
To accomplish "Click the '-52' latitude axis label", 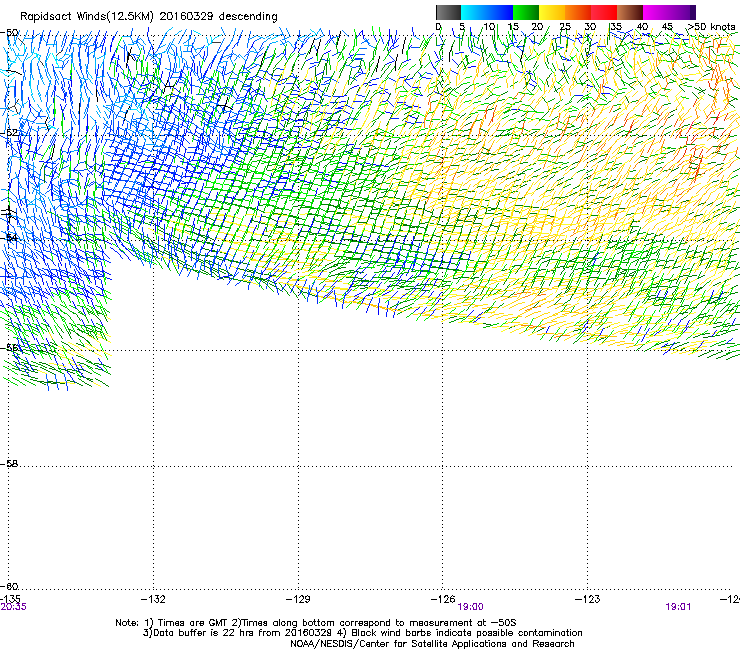I will coord(9,133).
